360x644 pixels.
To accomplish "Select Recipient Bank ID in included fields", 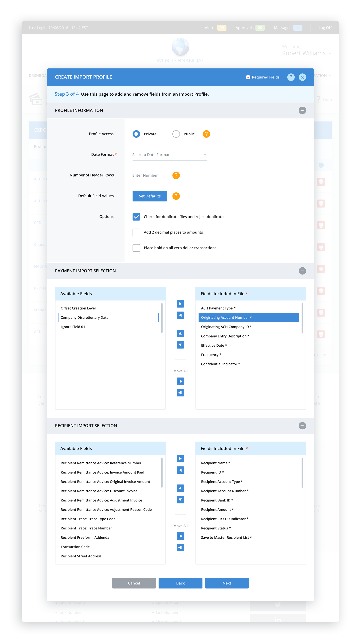I will click(217, 500).
